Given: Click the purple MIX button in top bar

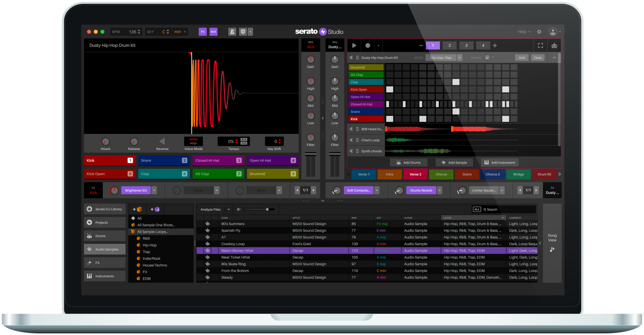Looking at the screenshot, I should [214, 32].
